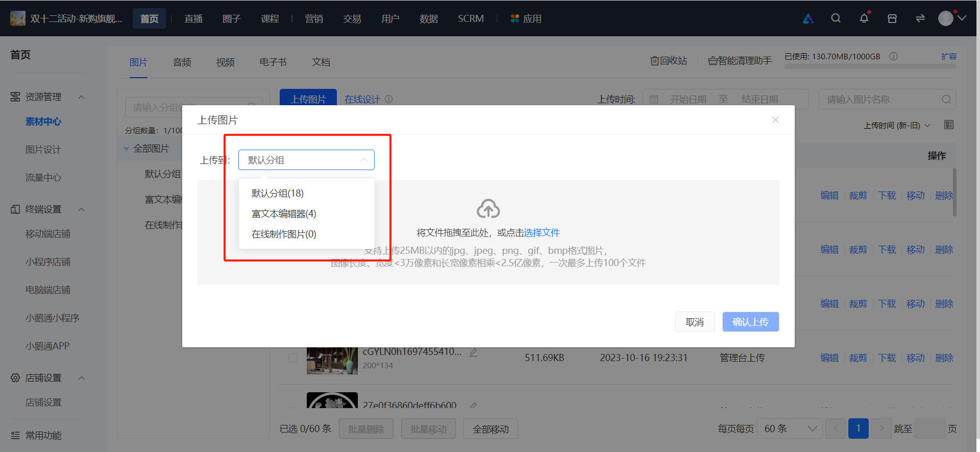980x452 pixels.
Task: Click the 批量移动 button
Action: (x=428, y=429)
